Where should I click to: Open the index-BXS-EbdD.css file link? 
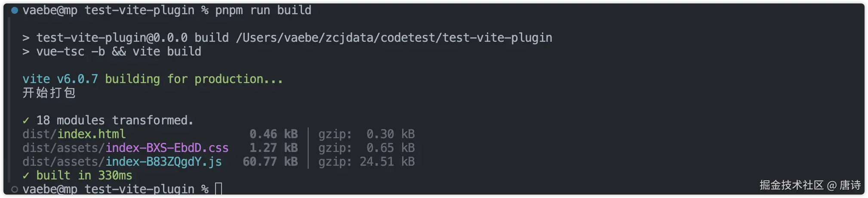167,148
